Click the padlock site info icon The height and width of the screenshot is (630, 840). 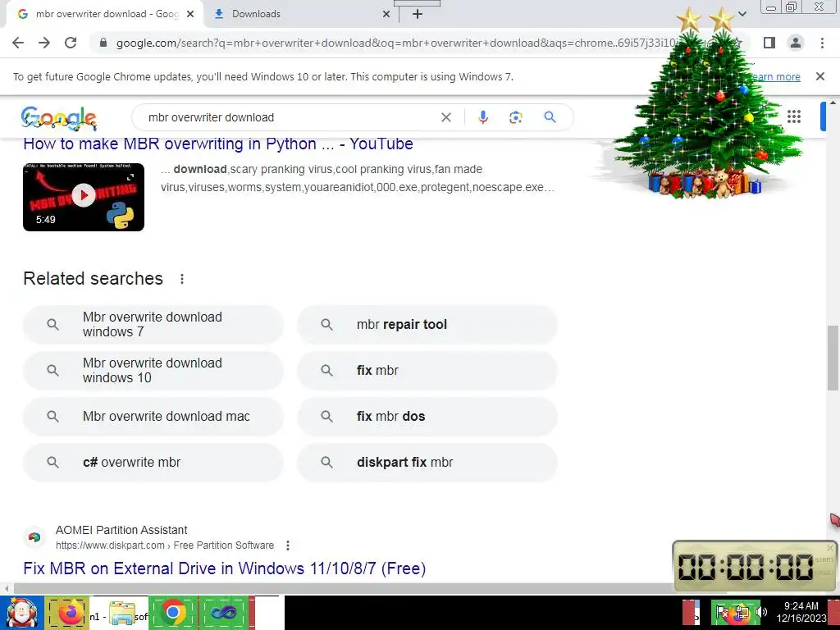point(103,43)
